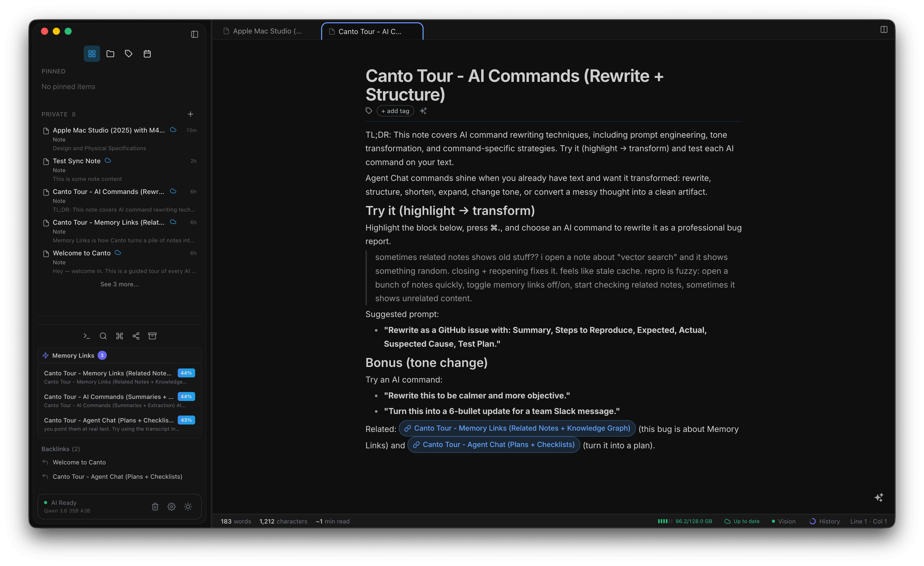Click the search magnifier icon
The height and width of the screenshot is (566, 924).
click(x=103, y=336)
